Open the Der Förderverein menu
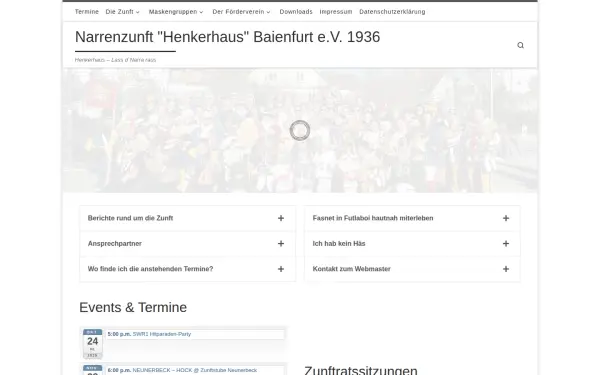 coord(238,12)
